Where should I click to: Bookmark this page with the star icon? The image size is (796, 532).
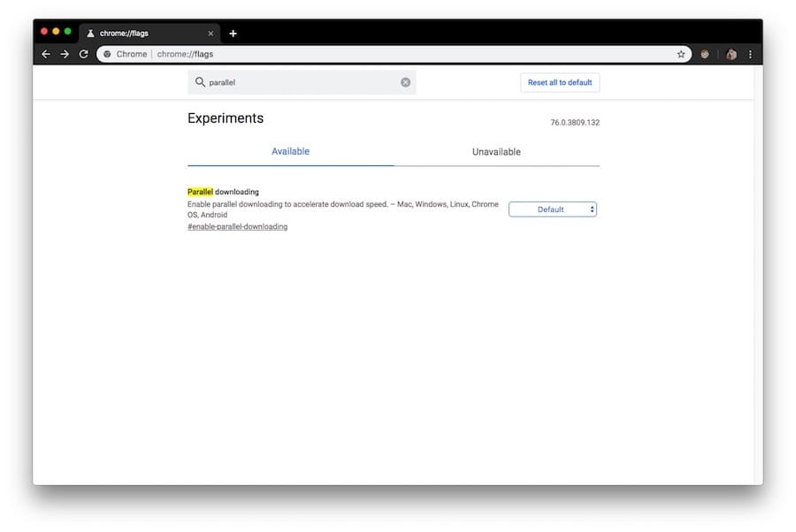(681, 54)
